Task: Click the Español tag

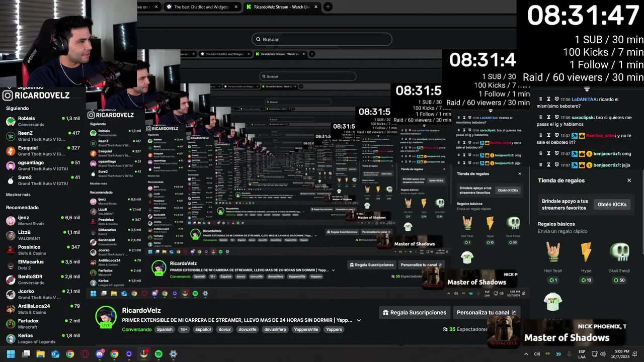Action: pos(203,330)
